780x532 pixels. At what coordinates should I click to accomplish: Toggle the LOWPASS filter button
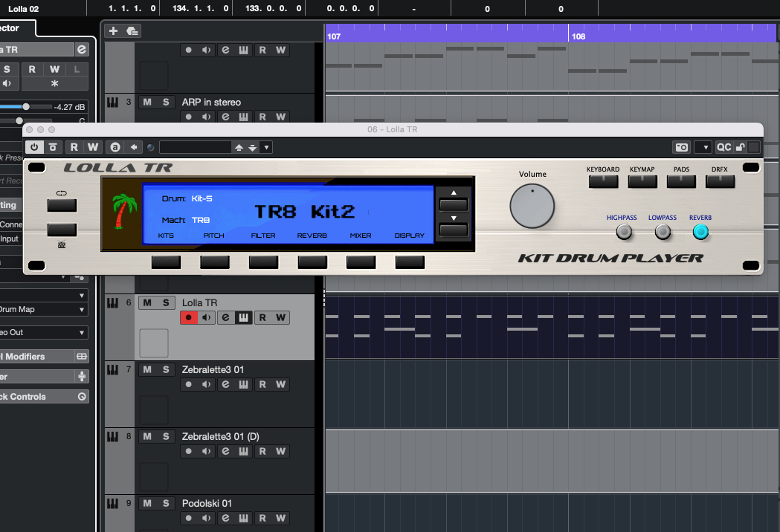663,232
